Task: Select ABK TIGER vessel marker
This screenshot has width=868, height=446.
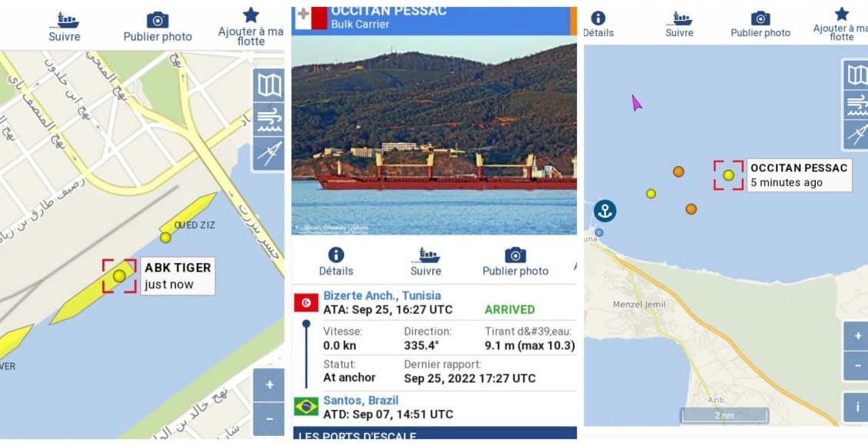Action: (x=119, y=276)
